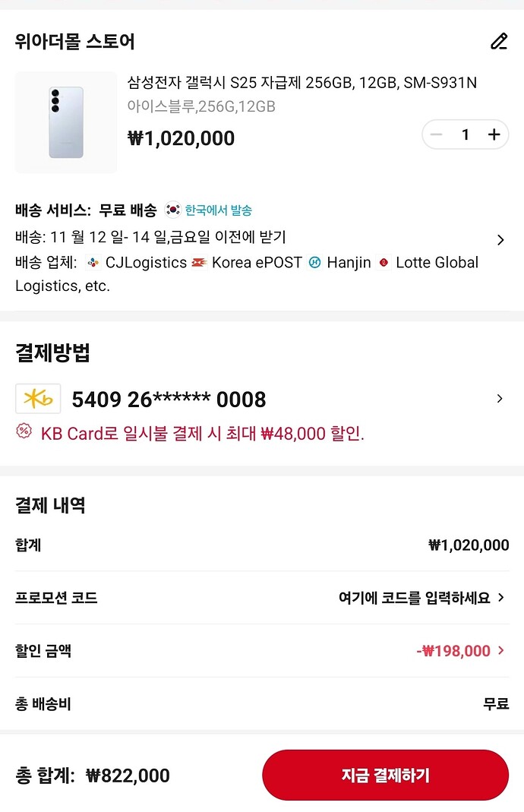Expand the delivery details with the chevron
Image resolution: width=524 pixels, height=812 pixels.
(x=500, y=239)
